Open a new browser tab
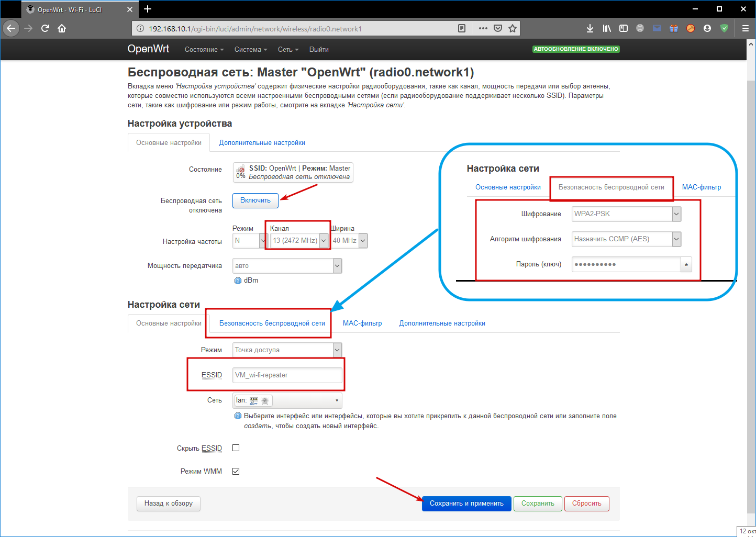This screenshot has width=756, height=537. click(148, 9)
